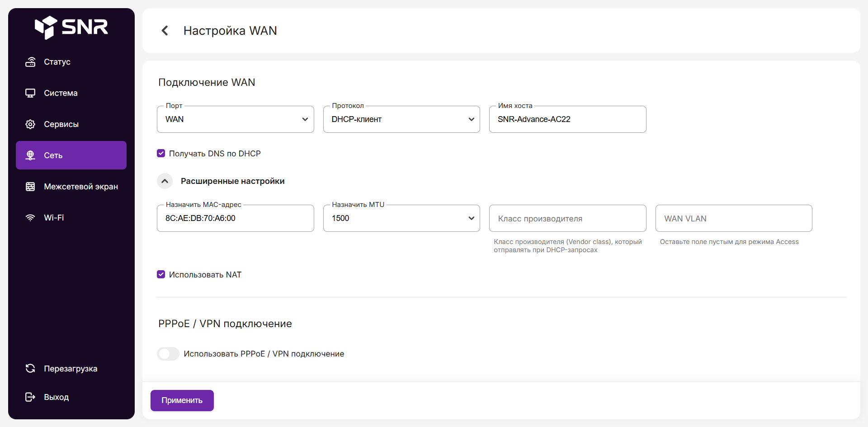Open the Port dropdown showing WAN

coord(235,119)
